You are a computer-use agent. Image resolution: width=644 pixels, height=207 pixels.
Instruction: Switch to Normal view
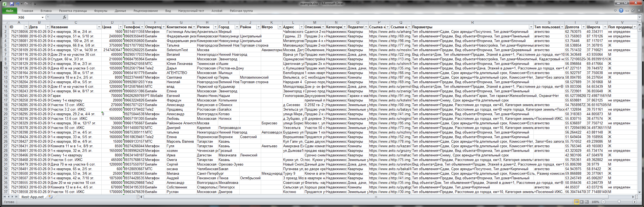pyautogui.click(x=577, y=202)
